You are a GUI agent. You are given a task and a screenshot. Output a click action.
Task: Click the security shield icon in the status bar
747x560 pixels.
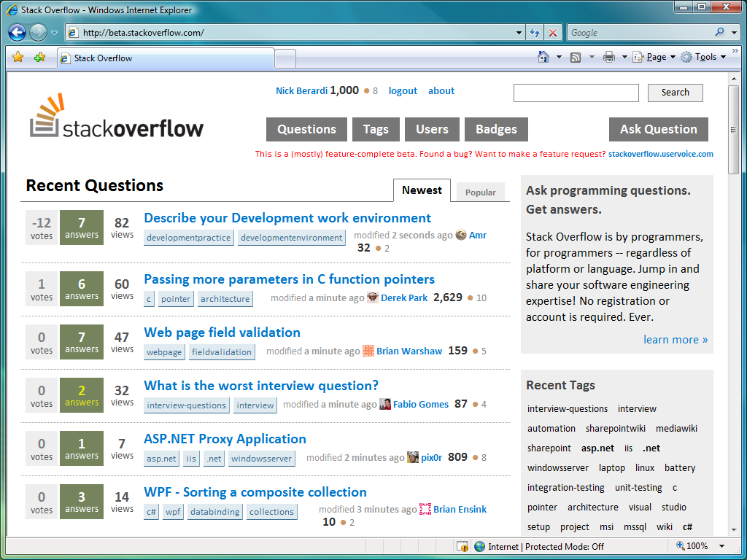pyautogui.click(x=462, y=546)
